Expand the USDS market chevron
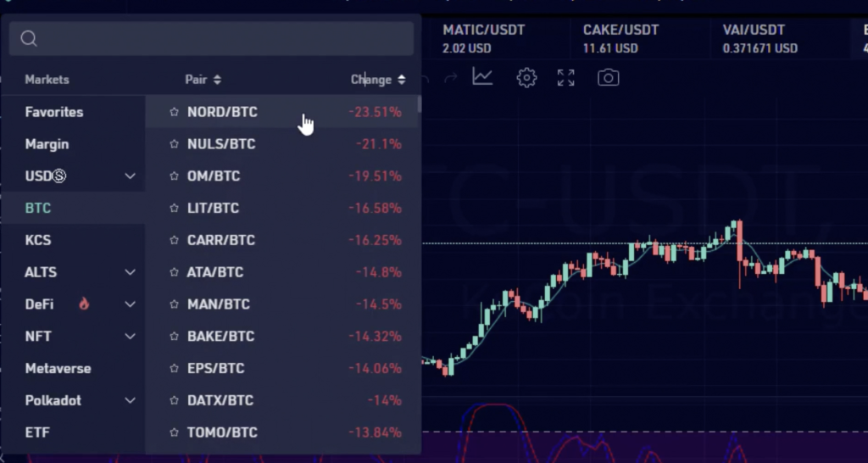The width and height of the screenshot is (868, 463). pyautogui.click(x=130, y=176)
